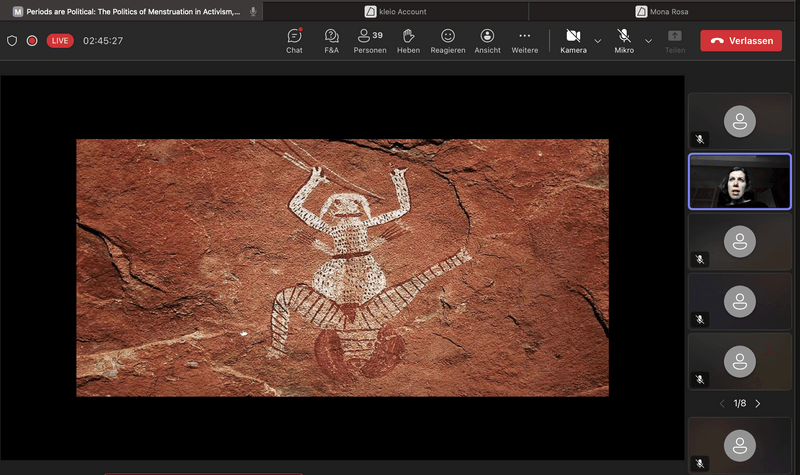
Task: Click the red recording indicator
Action: (32, 41)
